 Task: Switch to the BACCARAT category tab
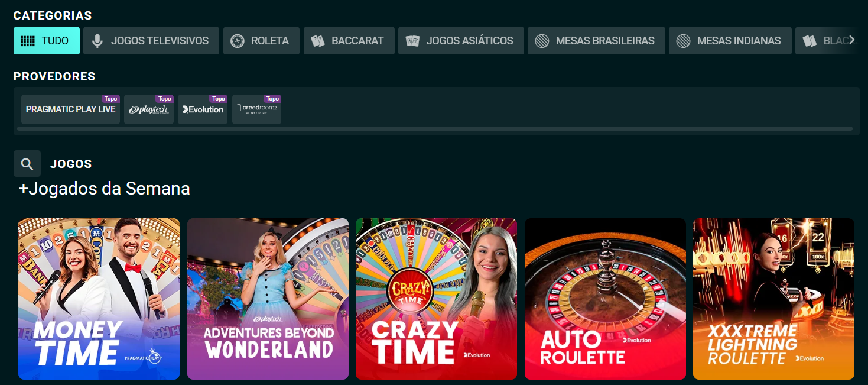(349, 40)
